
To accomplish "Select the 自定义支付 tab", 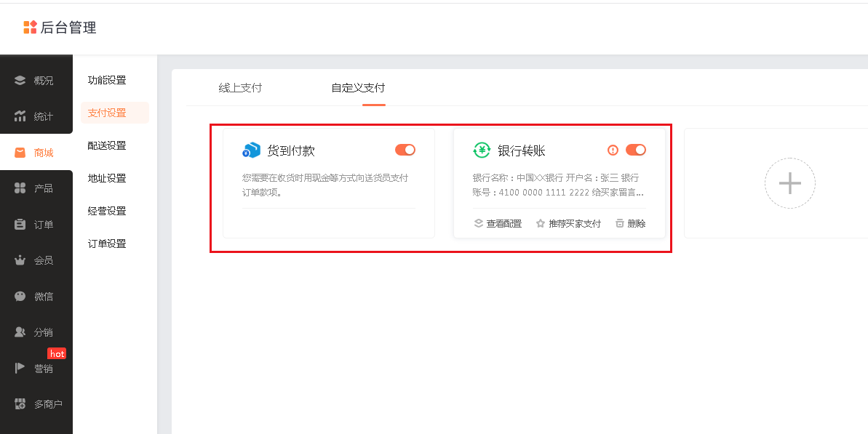I will click(x=358, y=88).
